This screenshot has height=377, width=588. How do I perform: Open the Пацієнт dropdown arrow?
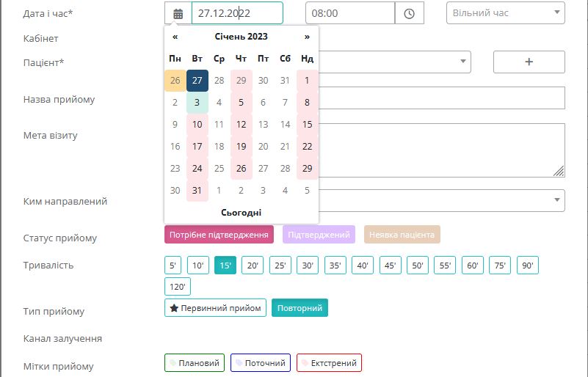click(x=463, y=62)
